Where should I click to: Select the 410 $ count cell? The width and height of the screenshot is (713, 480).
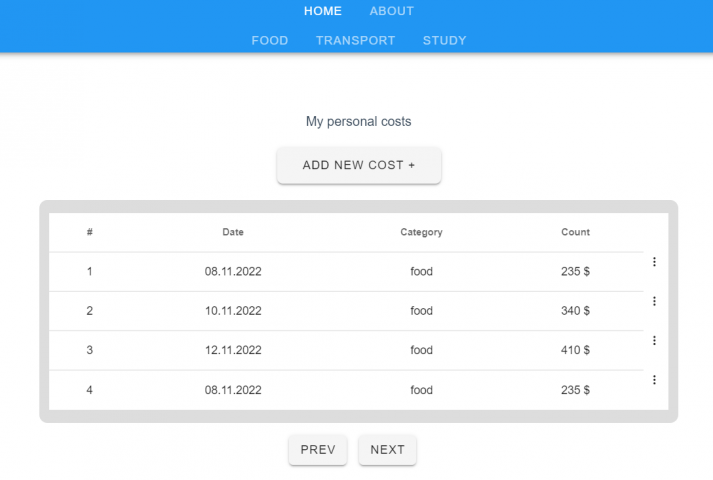click(575, 350)
